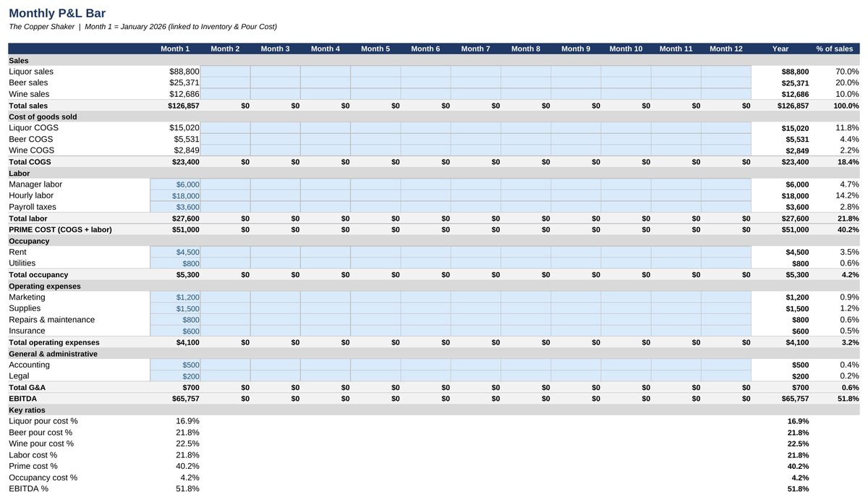
Task: Select the Key ratios section header
Action: pyautogui.click(x=434, y=410)
